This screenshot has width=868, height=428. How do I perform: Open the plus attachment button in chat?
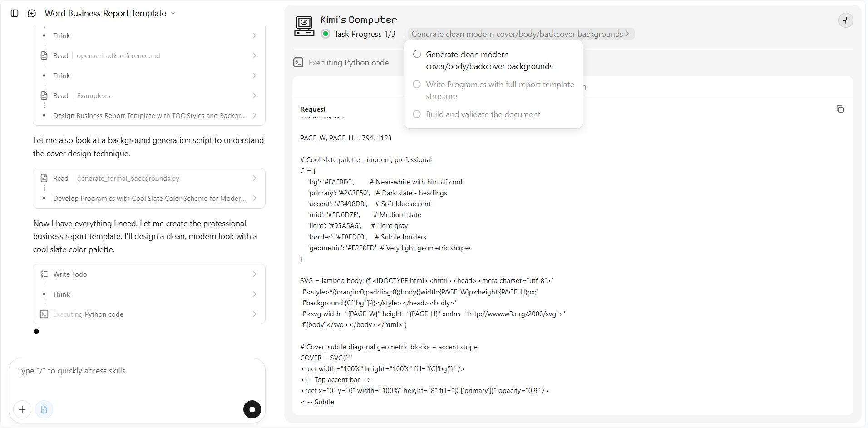pos(22,409)
